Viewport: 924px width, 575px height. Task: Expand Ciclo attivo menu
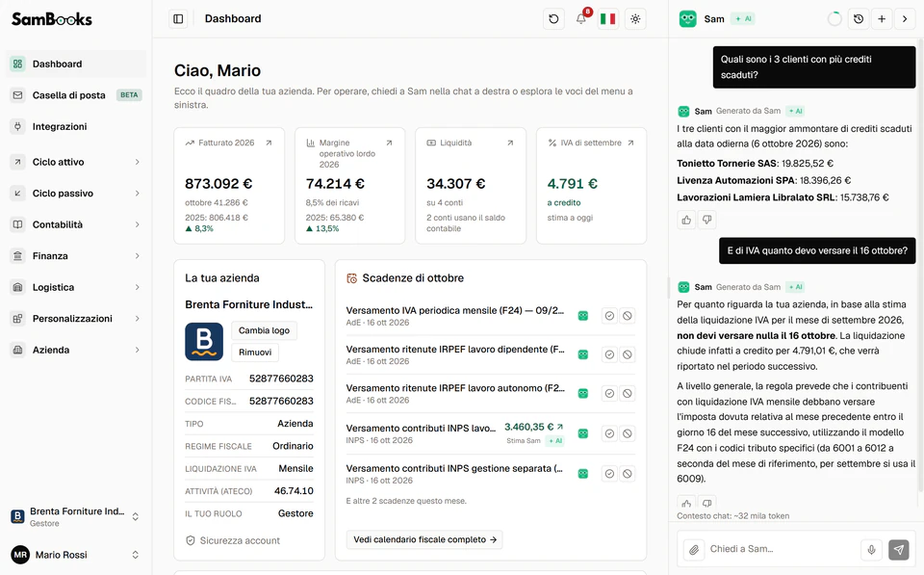pos(76,162)
